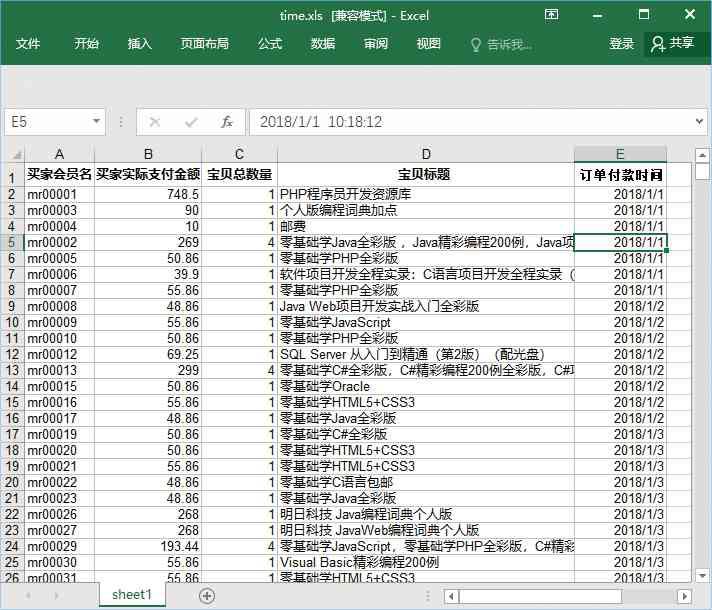This screenshot has height=610, width=712.
Task: Open the 开始 ribbon tab
Action: 87,44
